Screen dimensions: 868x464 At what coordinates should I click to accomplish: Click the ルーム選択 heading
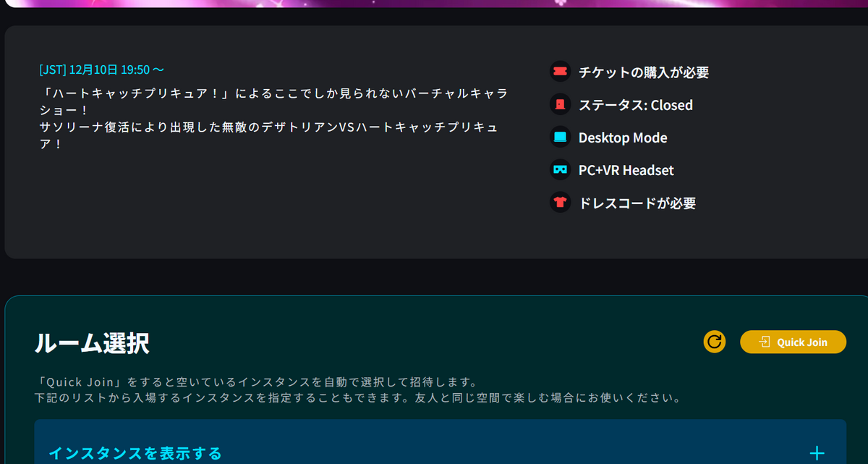point(92,343)
